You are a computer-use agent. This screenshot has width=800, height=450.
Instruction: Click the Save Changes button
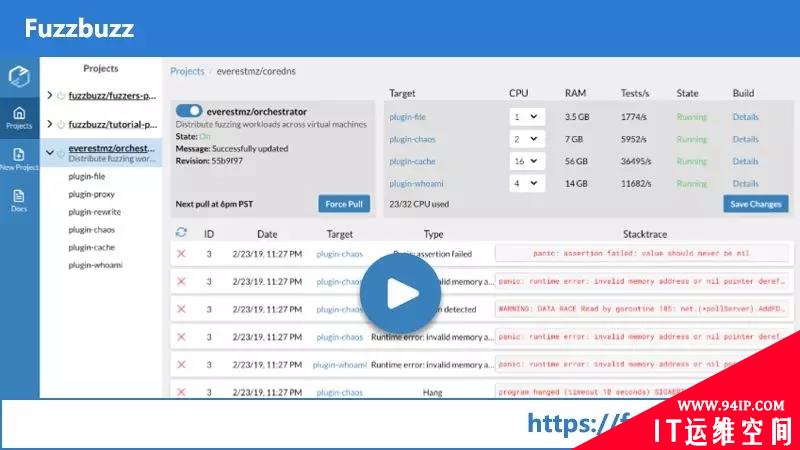click(756, 204)
